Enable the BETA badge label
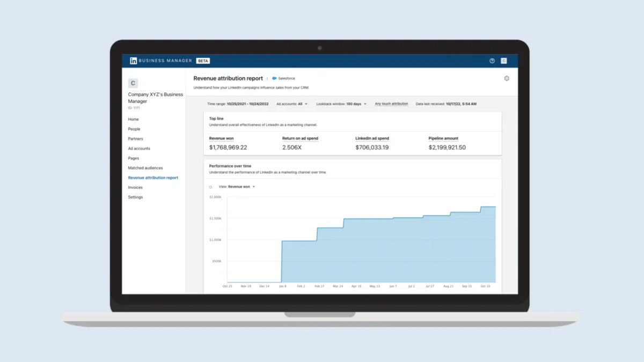Viewport: 644px width, 362px height. pos(203,61)
